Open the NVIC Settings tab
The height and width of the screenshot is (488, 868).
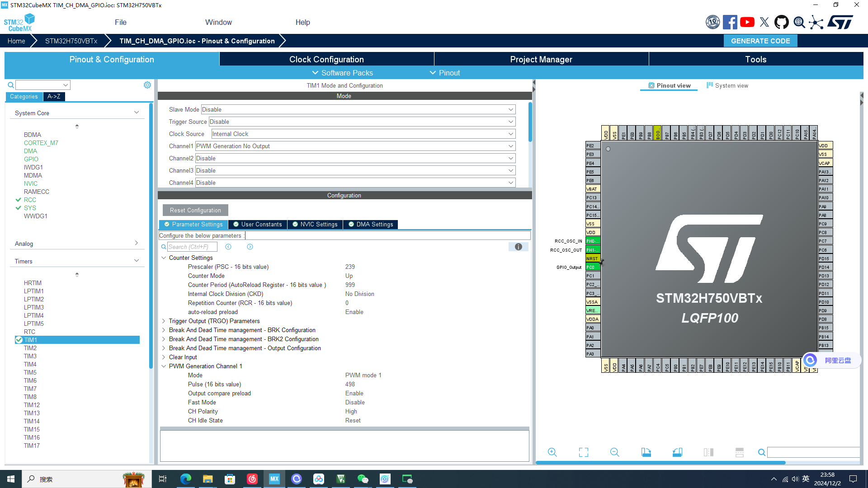[315, 224]
